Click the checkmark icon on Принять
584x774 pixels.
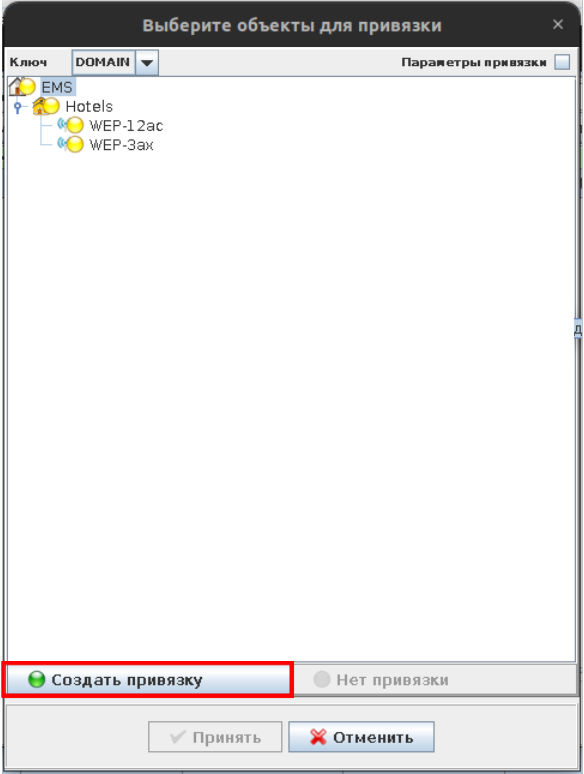(x=178, y=737)
